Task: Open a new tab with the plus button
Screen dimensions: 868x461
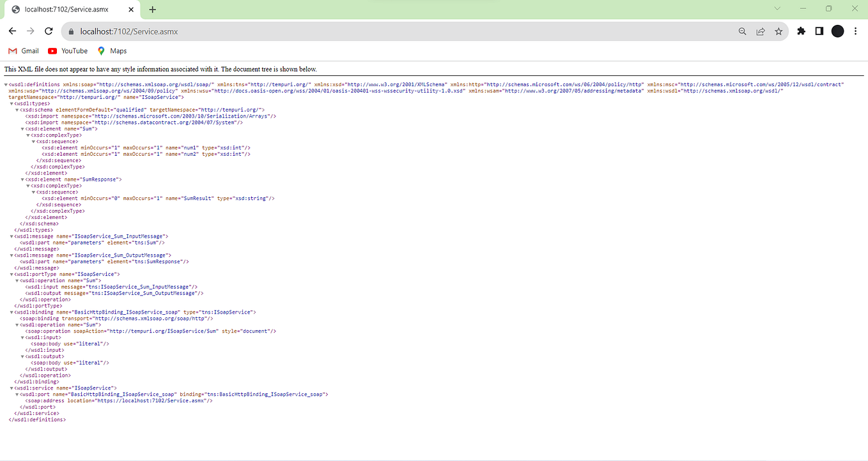Action: pyautogui.click(x=152, y=9)
